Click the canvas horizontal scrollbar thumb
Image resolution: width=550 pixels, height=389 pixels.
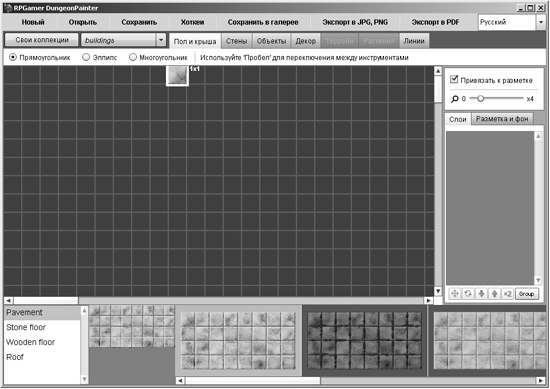point(46,301)
